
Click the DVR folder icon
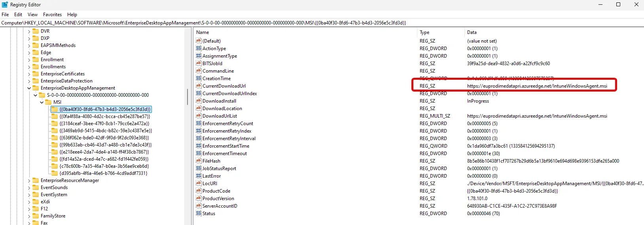[x=36, y=31]
